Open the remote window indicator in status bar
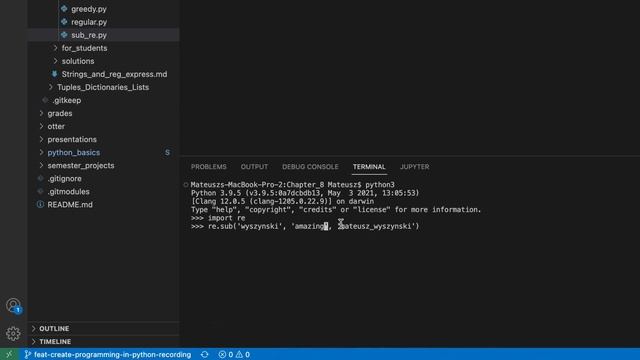Viewport: 640px width, 360px height. click(x=9, y=354)
